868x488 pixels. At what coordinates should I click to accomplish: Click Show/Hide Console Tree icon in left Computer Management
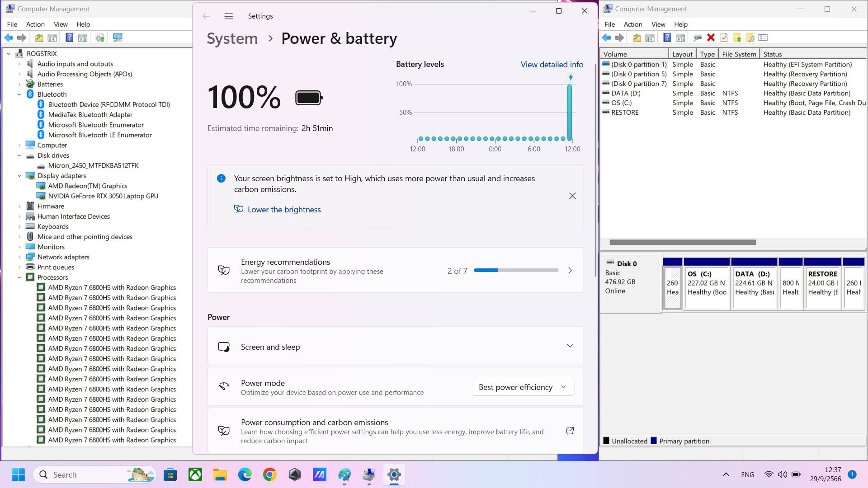pos(52,38)
